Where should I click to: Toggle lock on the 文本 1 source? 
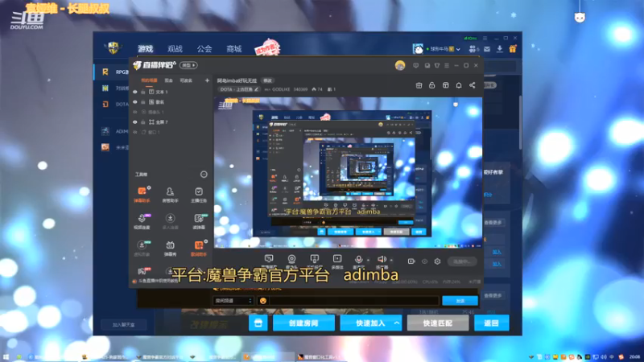click(x=143, y=92)
